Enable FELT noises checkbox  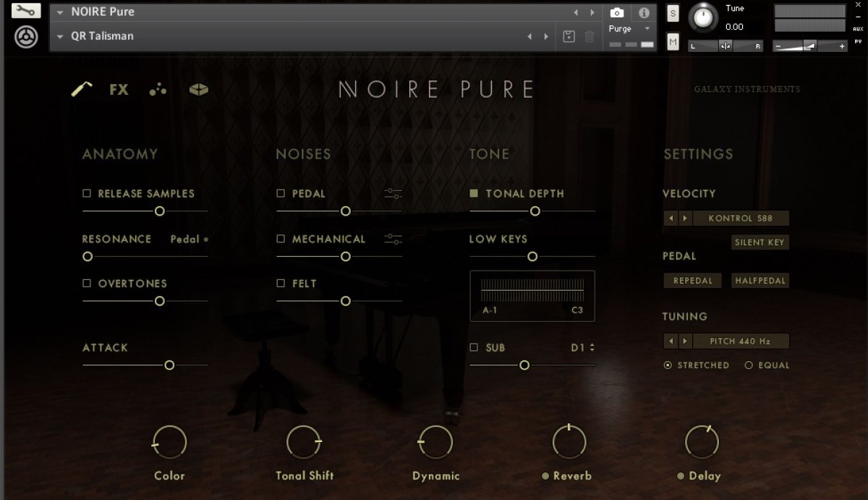pyautogui.click(x=281, y=283)
